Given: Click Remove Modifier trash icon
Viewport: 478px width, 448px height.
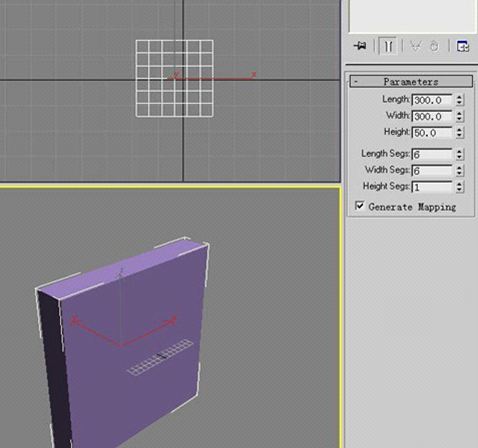Looking at the screenshot, I should point(434,46).
